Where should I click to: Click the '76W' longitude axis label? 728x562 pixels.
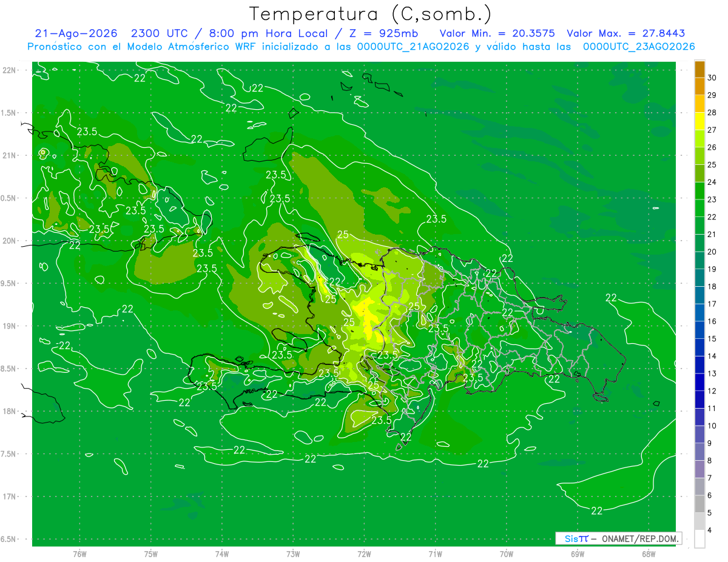[x=79, y=554]
